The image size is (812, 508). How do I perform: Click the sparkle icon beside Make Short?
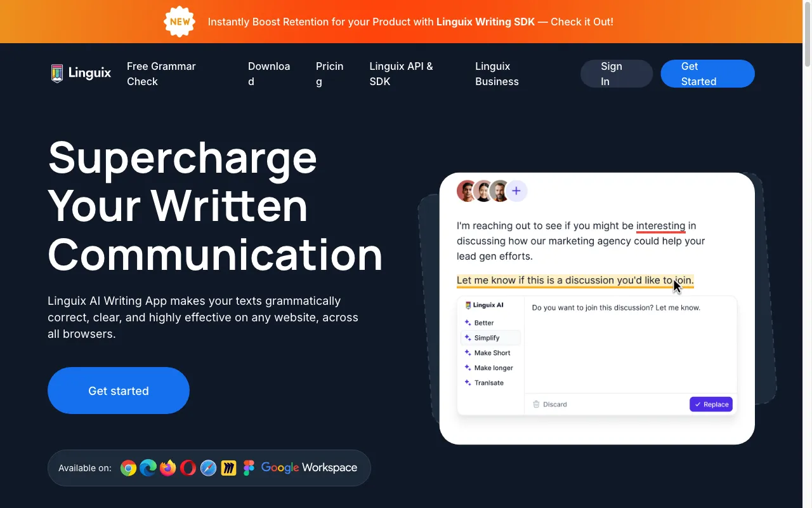[x=468, y=352]
